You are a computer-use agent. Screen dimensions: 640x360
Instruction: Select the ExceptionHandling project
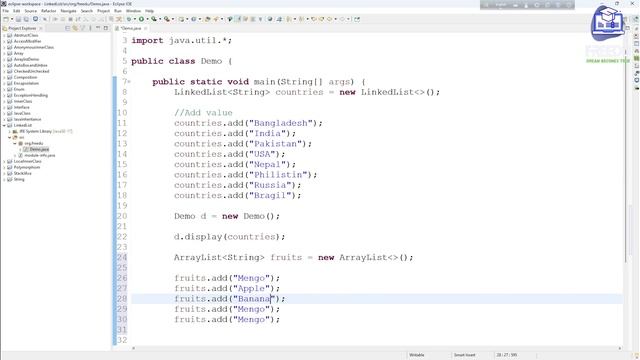click(x=31, y=96)
